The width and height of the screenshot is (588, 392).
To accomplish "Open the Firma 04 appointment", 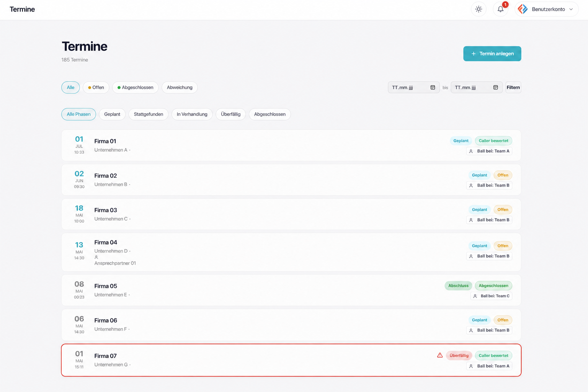I will point(291,252).
